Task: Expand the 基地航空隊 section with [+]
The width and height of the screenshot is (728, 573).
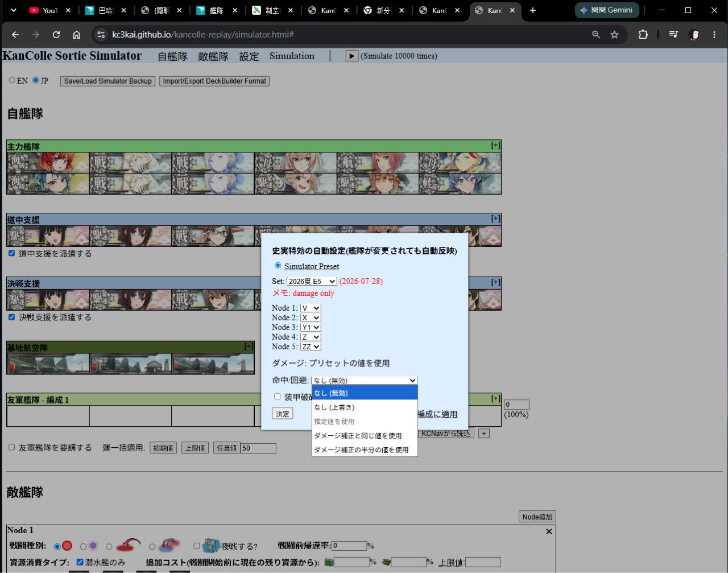Action: click(x=249, y=347)
